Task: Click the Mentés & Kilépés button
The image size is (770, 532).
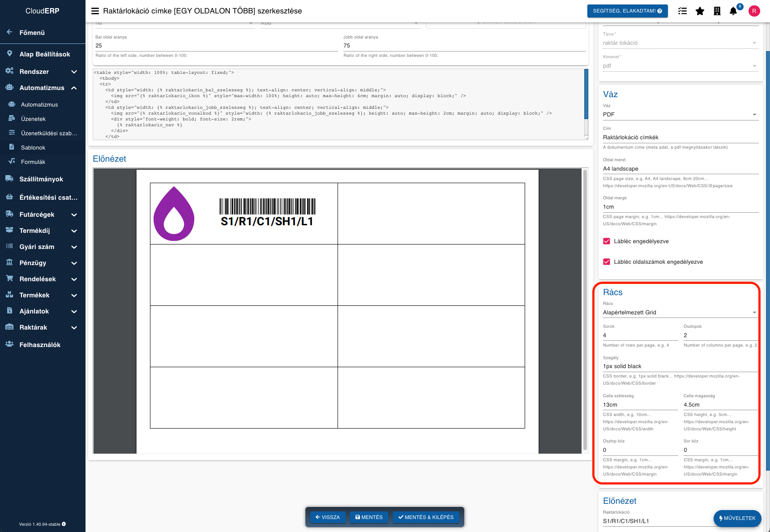Action: [x=426, y=517]
